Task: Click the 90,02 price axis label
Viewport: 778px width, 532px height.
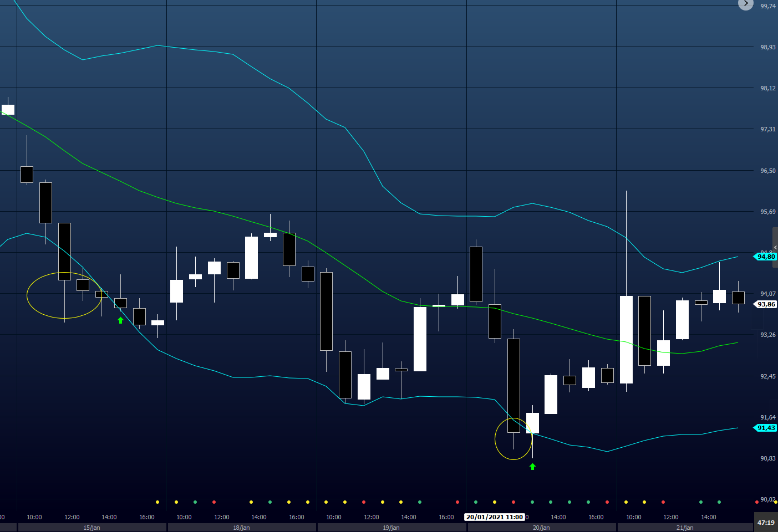Action: (768, 499)
